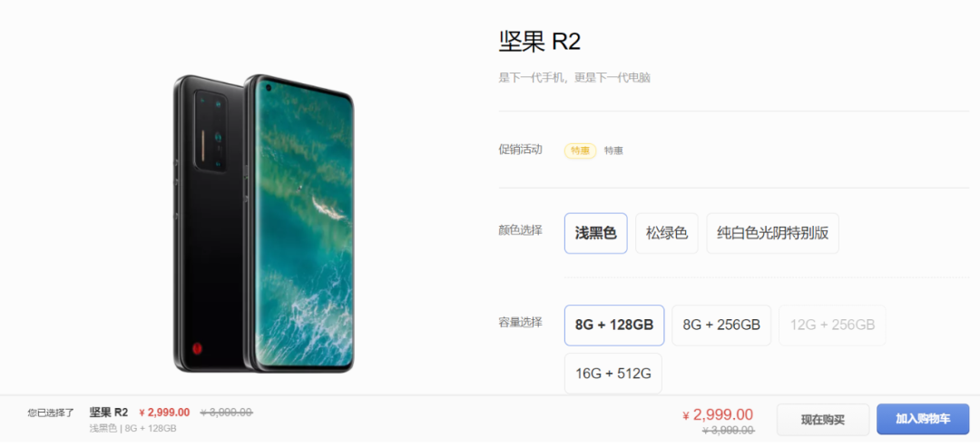This screenshot has height=447, width=980.
Task: Choose the 8G + 256GB capacity option
Action: [x=721, y=326]
